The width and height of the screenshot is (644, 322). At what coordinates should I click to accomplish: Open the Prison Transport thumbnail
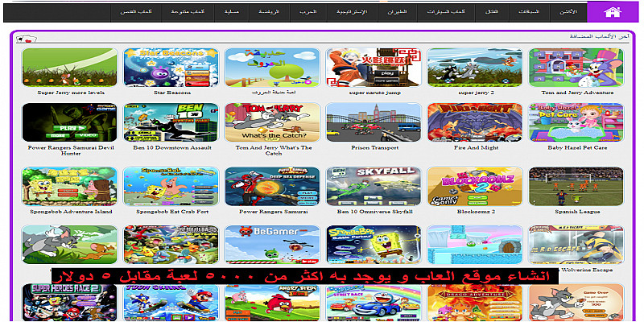click(x=374, y=122)
